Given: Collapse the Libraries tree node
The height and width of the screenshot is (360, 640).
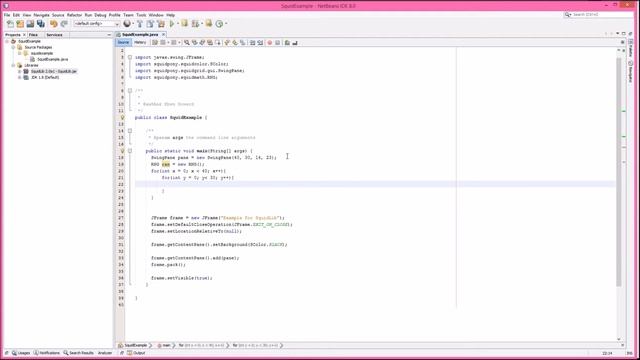Looking at the screenshot, I should [x=13, y=65].
